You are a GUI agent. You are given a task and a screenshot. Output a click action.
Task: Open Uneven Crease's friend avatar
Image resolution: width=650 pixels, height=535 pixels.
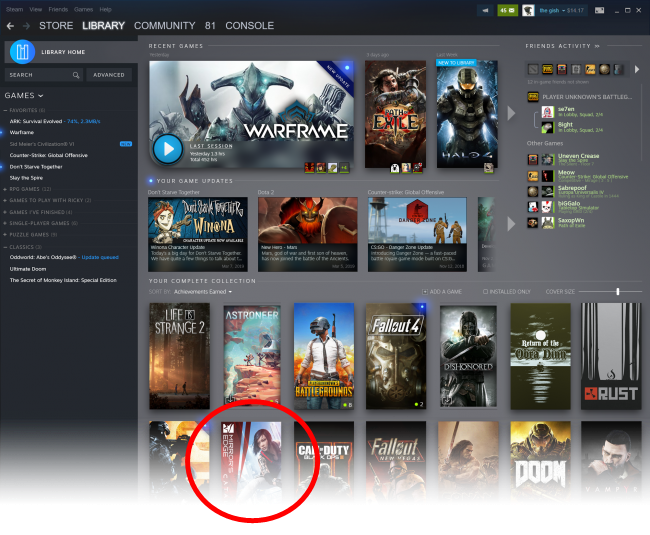(548, 160)
